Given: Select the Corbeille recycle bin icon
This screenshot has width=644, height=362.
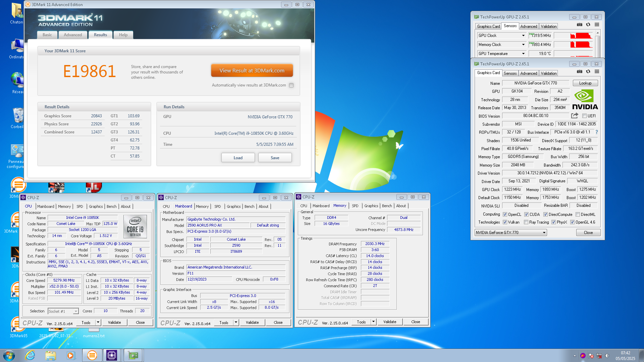Looking at the screenshot, I should [x=17, y=118].
